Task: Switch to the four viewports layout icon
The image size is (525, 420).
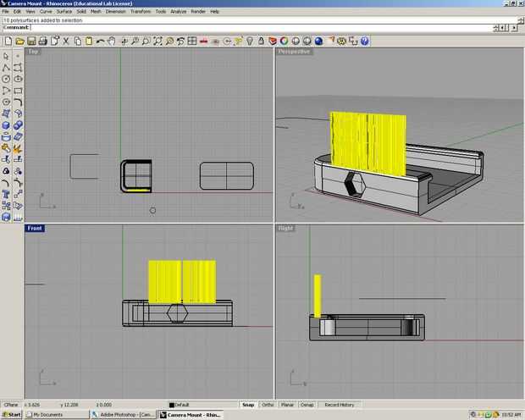Action: coord(192,41)
